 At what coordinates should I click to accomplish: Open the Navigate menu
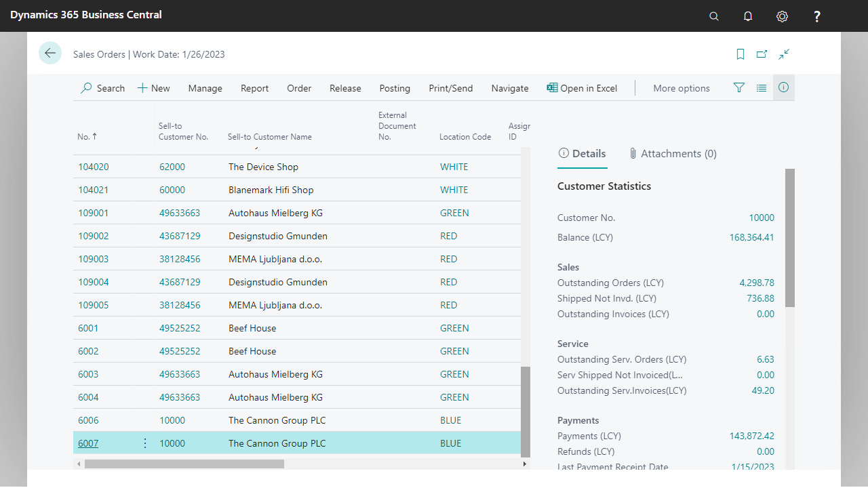510,88
